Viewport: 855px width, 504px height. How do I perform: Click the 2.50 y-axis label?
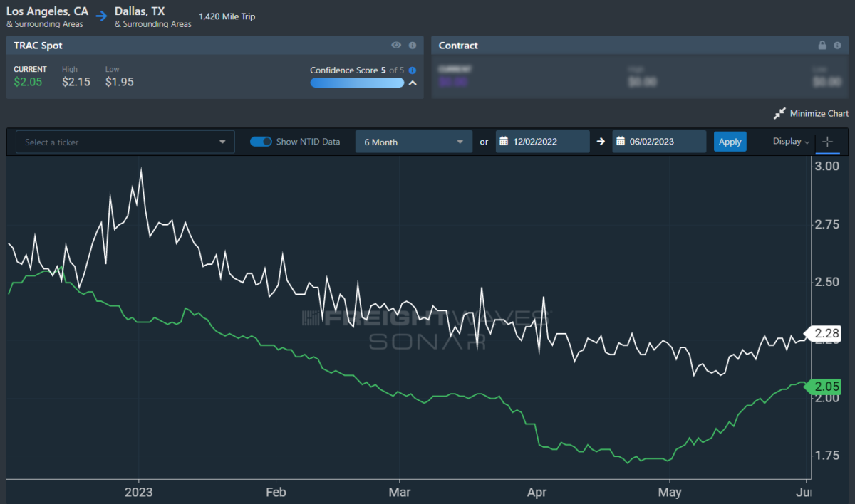pyautogui.click(x=826, y=282)
